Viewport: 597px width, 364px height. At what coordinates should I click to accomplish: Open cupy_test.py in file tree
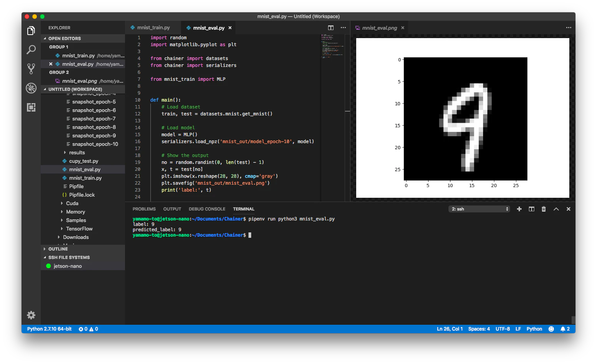click(83, 161)
